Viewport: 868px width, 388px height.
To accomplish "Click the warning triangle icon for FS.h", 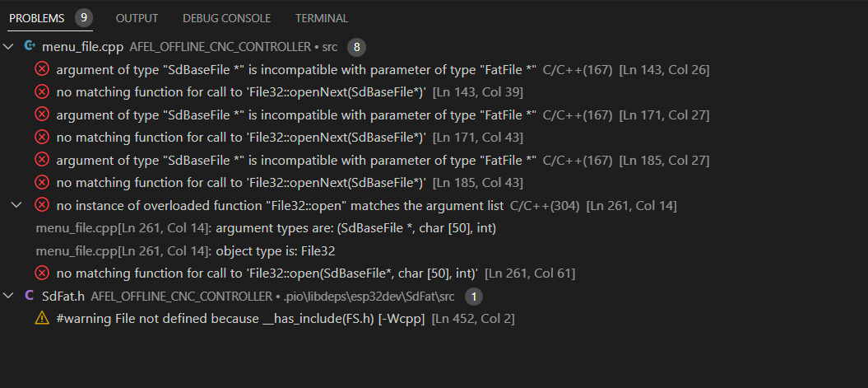I will tap(41, 318).
